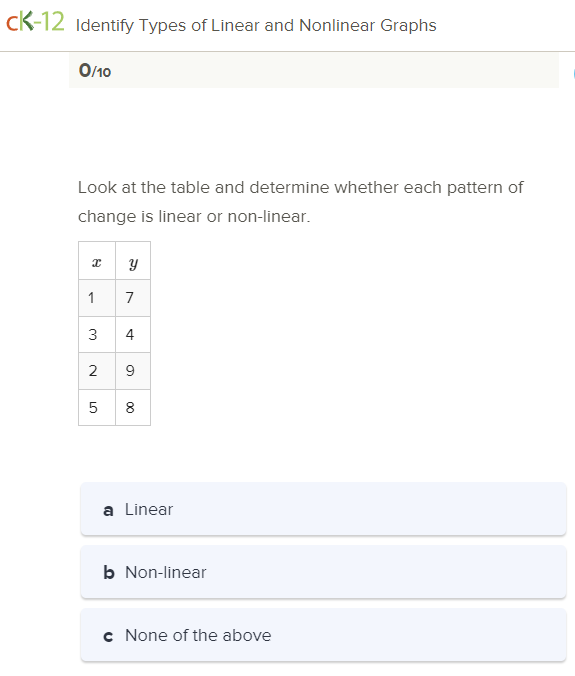Click the 0/10 score indicator
The width and height of the screenshot is (575, 676).
pyautogui.click(x=95, y=71)
